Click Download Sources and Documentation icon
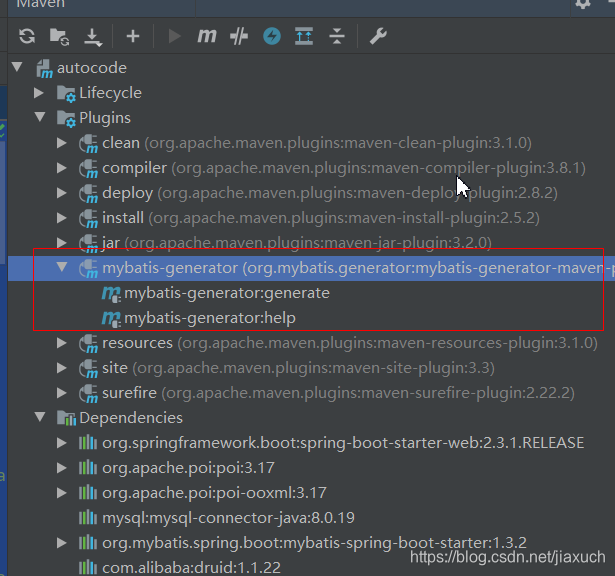615x576 pixels. 93,37
